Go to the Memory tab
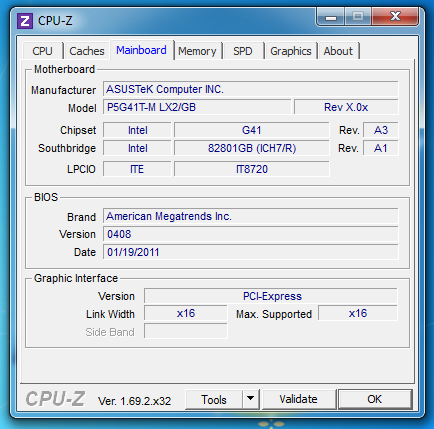Viewport: 434px width, 429px height. pos(197,51)
